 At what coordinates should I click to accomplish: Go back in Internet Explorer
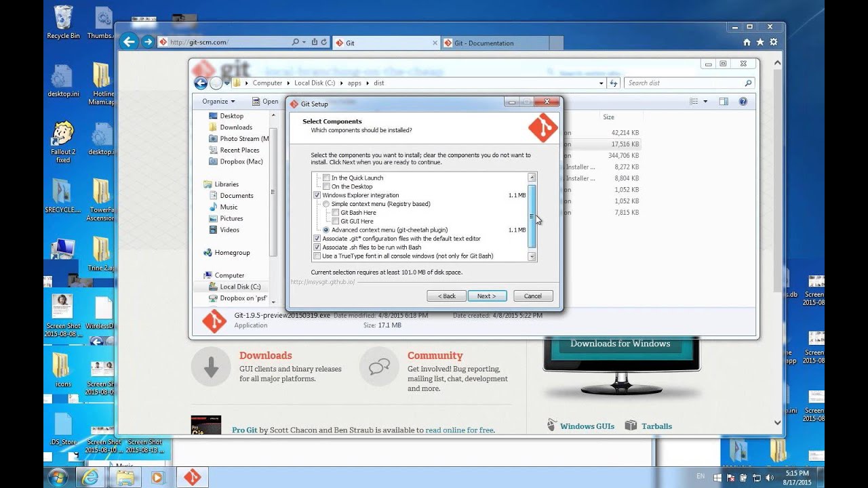(128, 42)
